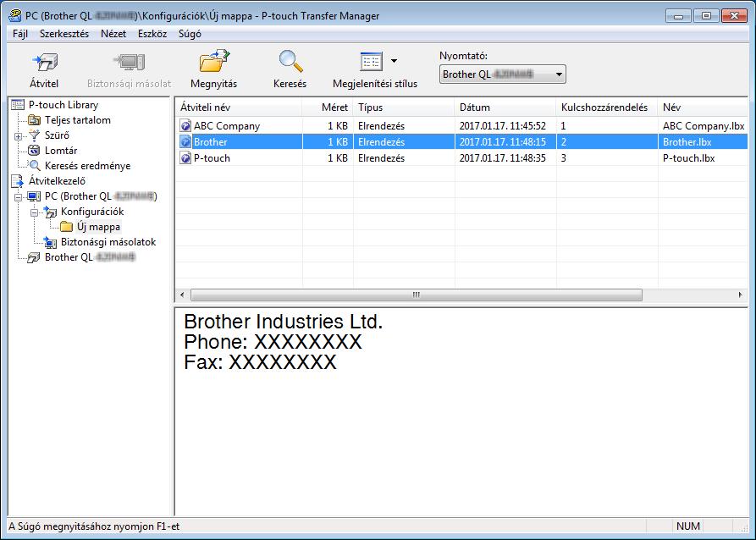Click key assignment 3 of P-touch

[x=563, y=157]
